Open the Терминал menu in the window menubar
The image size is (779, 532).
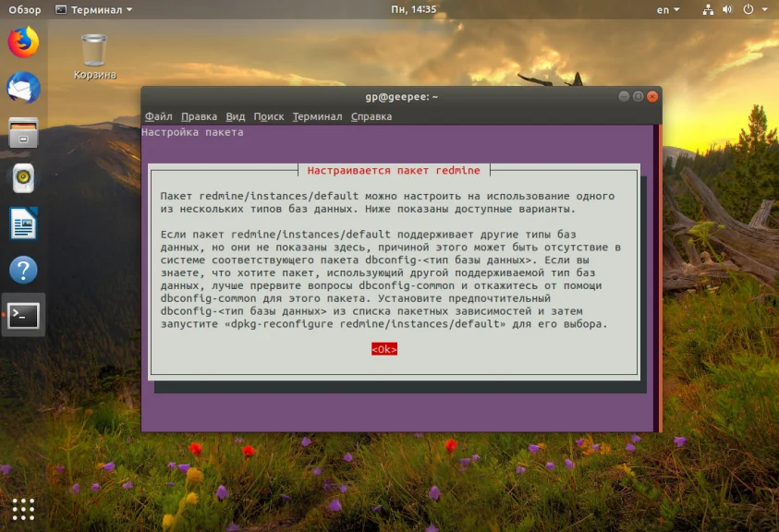[318, 116]
